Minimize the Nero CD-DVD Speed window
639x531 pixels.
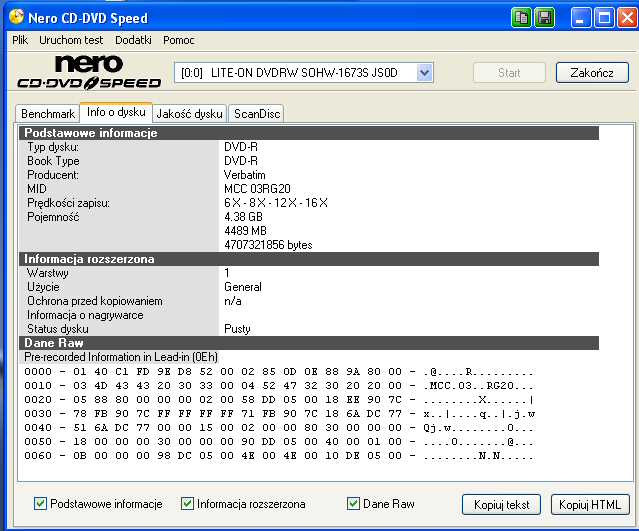click(x=580, y=18)
